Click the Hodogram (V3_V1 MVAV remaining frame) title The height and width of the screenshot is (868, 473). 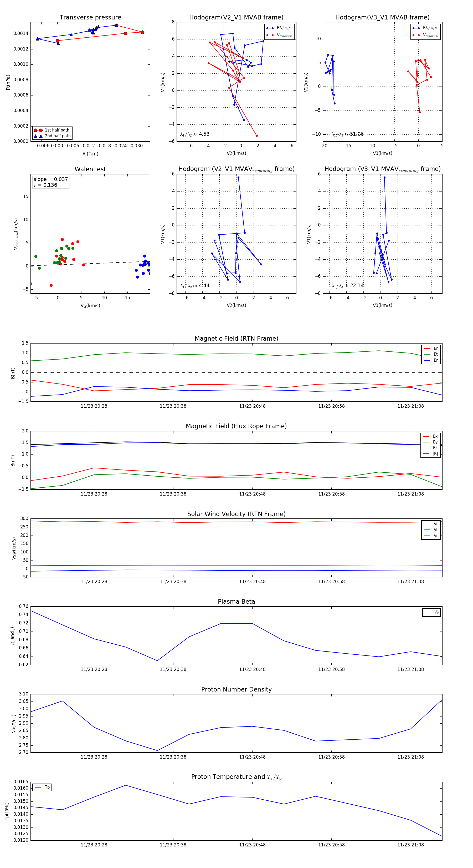click(x=382, y=169)
